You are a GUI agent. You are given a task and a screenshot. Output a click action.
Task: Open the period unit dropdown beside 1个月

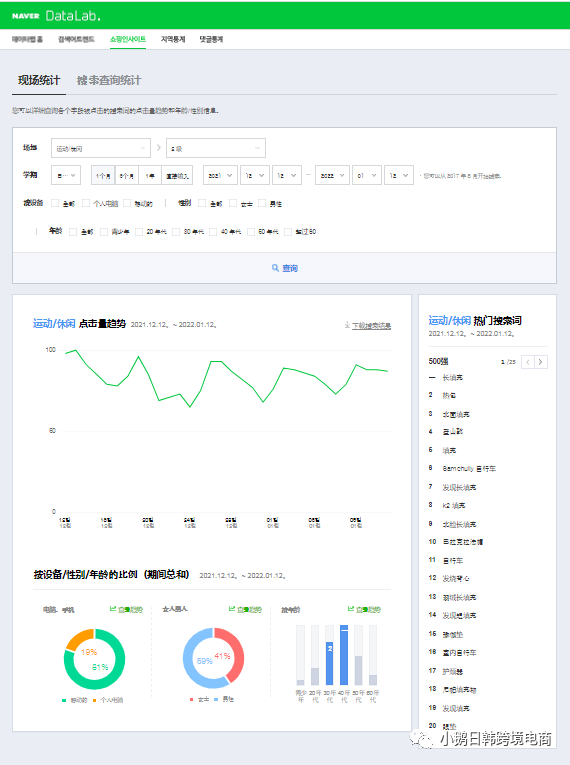66,175
